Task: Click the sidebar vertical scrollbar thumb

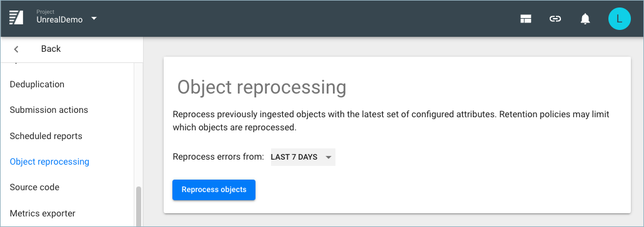Action: [139, 206]
